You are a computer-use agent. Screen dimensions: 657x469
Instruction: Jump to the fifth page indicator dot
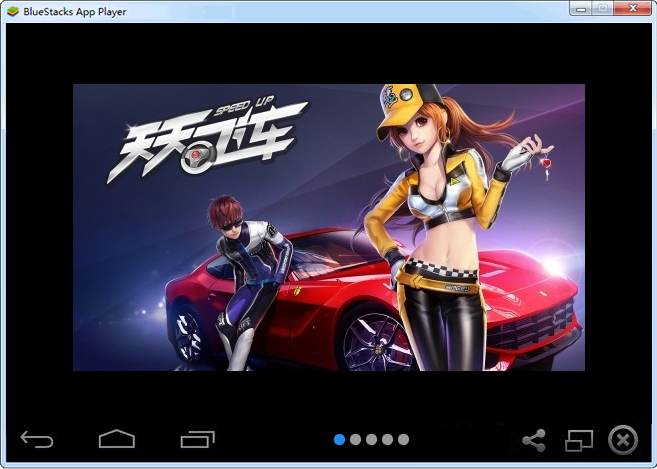pyautogui.click(x=403, y=439)
